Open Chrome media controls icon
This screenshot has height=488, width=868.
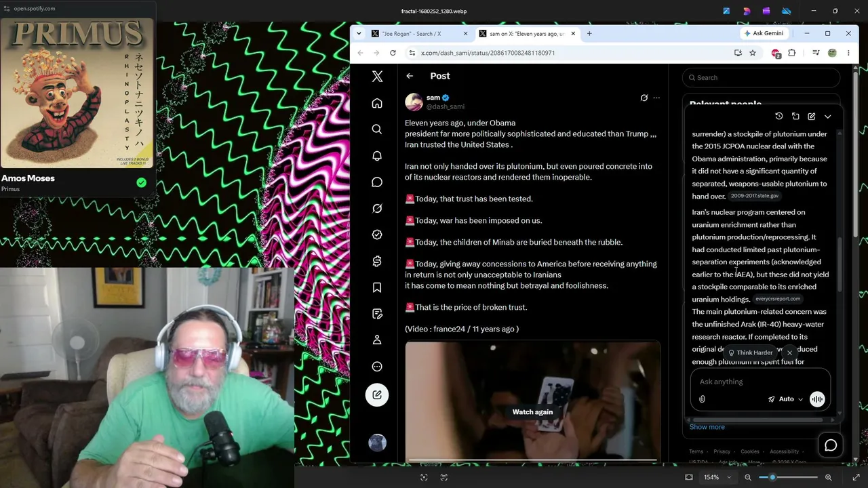pos(816,53)
